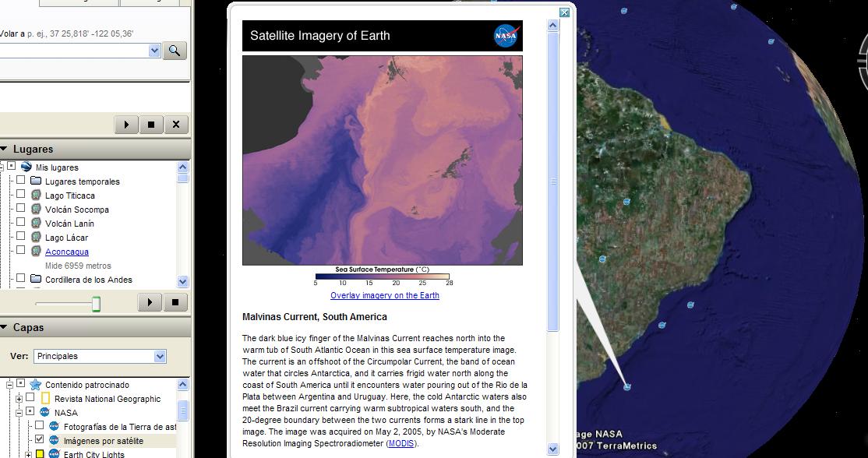
Task: Expand the Revista National Geographic node
Action: pyautogui.click(x=19, y=399)
